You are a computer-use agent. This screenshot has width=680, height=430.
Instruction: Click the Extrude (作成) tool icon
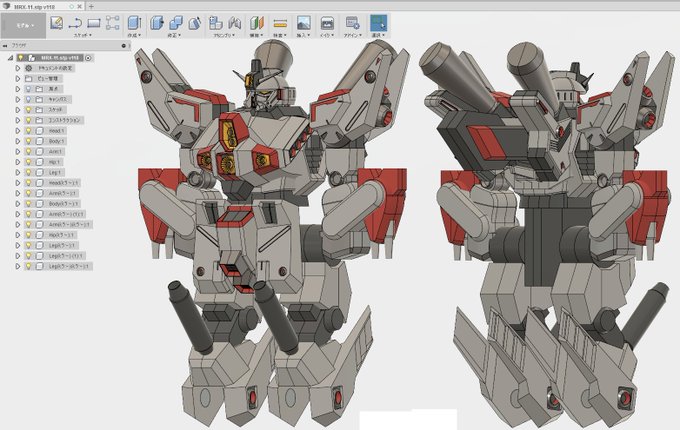pos(134,23)
